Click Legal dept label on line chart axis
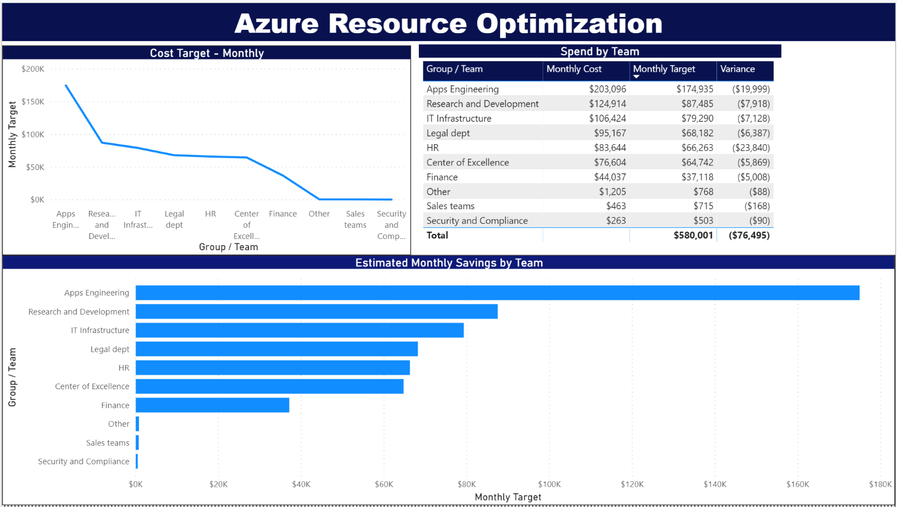This screenshot has height=507, width=897. click(x=174, y=219)
